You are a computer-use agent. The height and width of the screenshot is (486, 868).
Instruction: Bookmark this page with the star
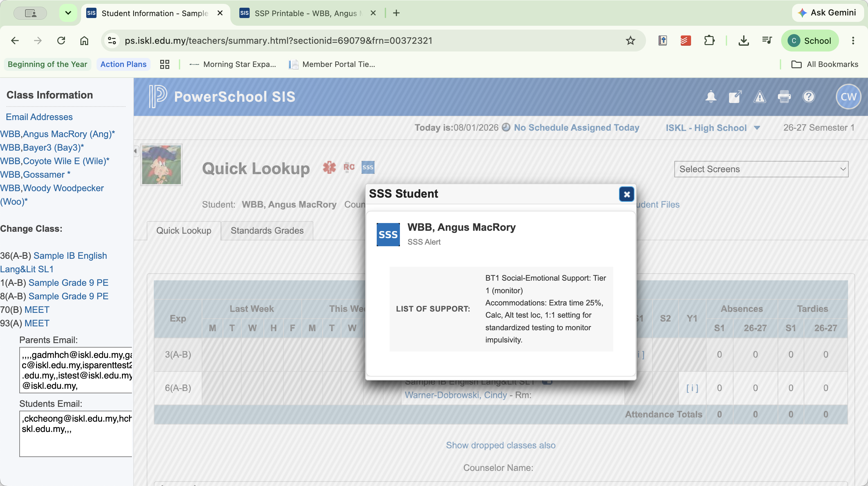tap(630, 41)
